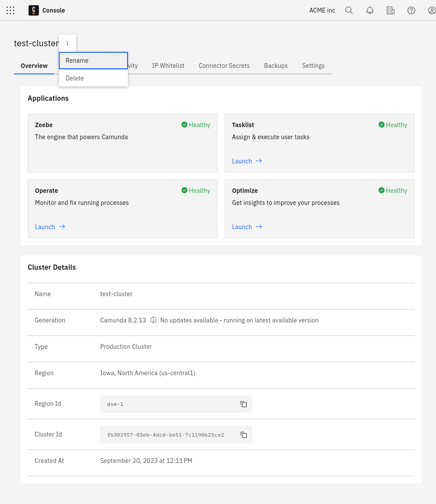Click the Zeebe application card
This screenshot has width=436, height=504.
[x=123, y=143]
